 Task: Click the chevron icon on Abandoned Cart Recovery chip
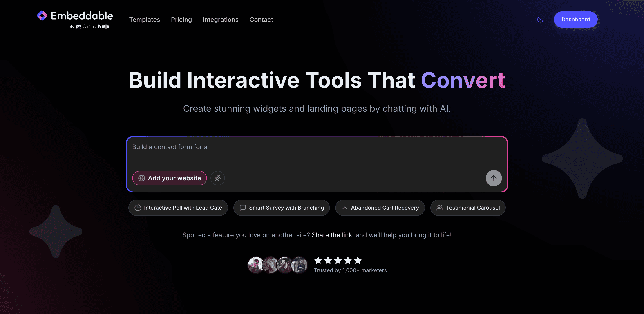coord(345,208)
